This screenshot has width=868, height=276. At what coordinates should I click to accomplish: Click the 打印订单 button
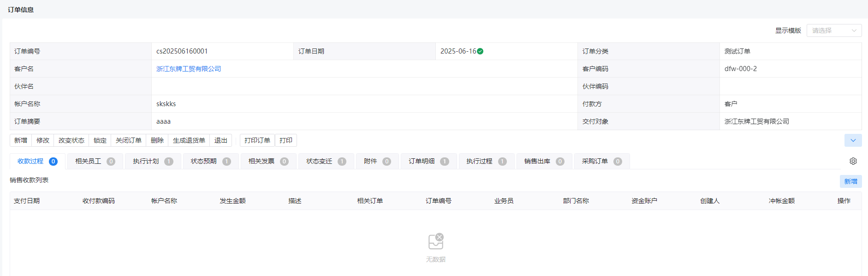click(257, 140)
